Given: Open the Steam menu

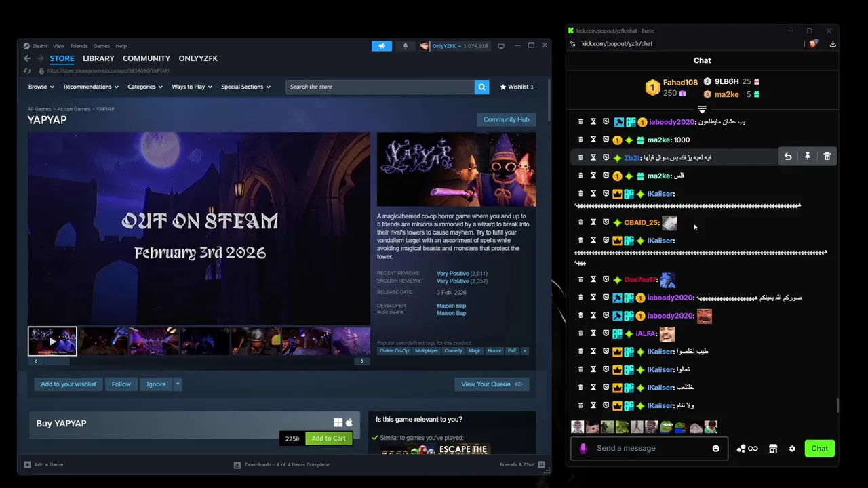Looking at the screenshot, I should 39,46.
